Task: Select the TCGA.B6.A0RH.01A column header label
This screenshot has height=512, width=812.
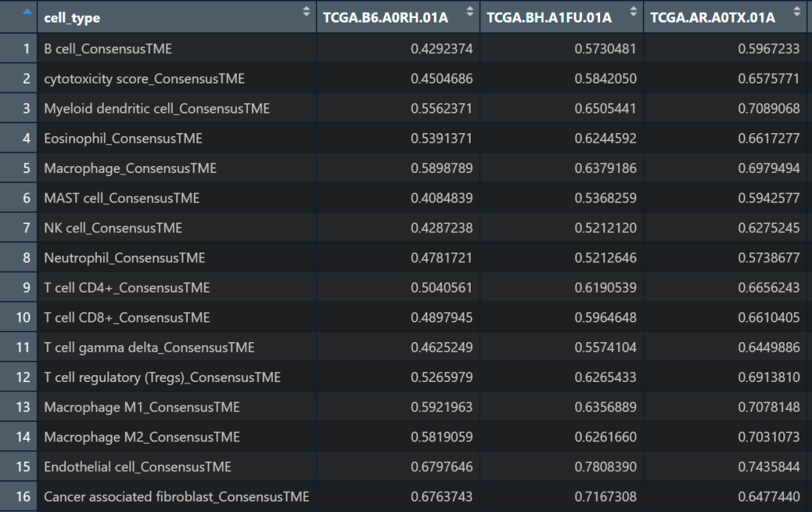Action: (386, 17)
